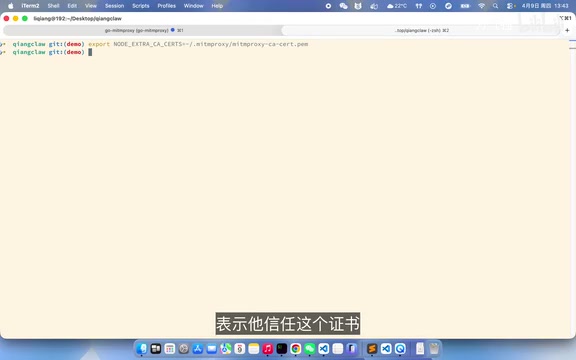This screenshot has height=360, width=576.
Task: Open Spotlight search in menu bar
Action: point(496,6)
